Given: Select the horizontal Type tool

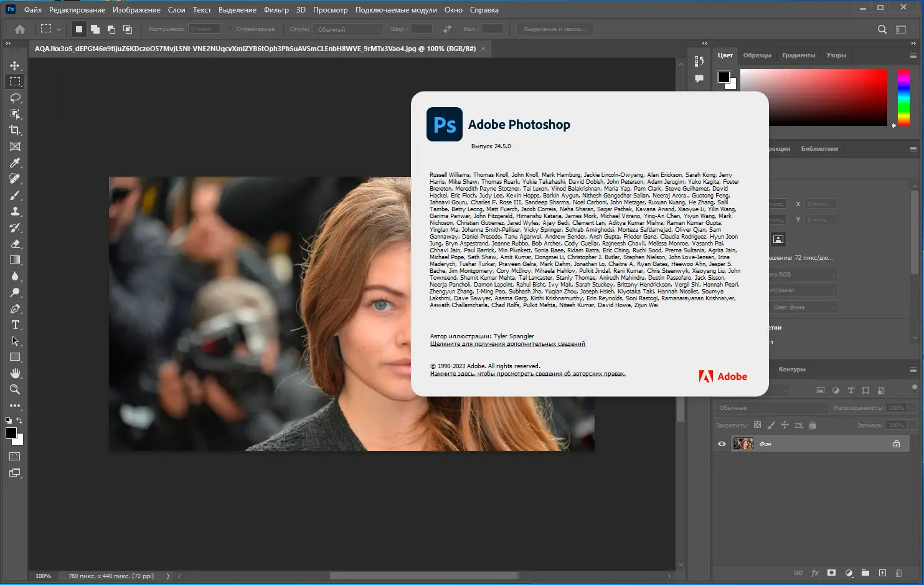Looking at the screenshot, I should pos(14,325).
